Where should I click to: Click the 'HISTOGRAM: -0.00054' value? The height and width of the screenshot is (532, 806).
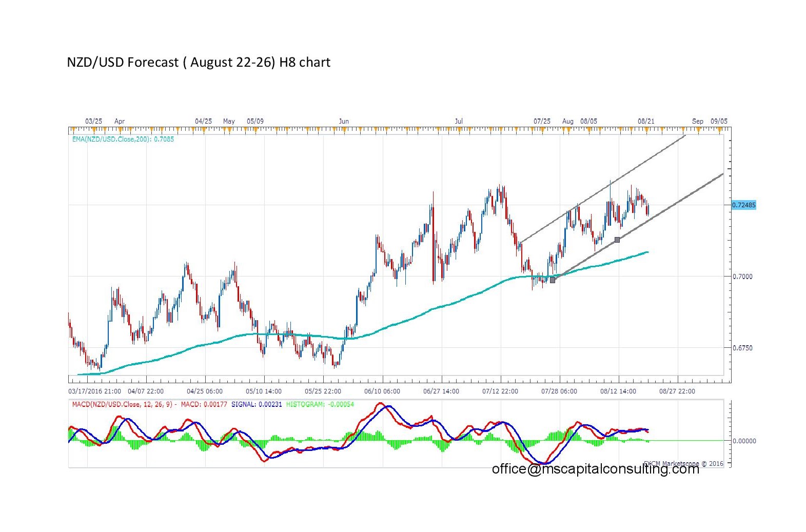tap(320, 404)
